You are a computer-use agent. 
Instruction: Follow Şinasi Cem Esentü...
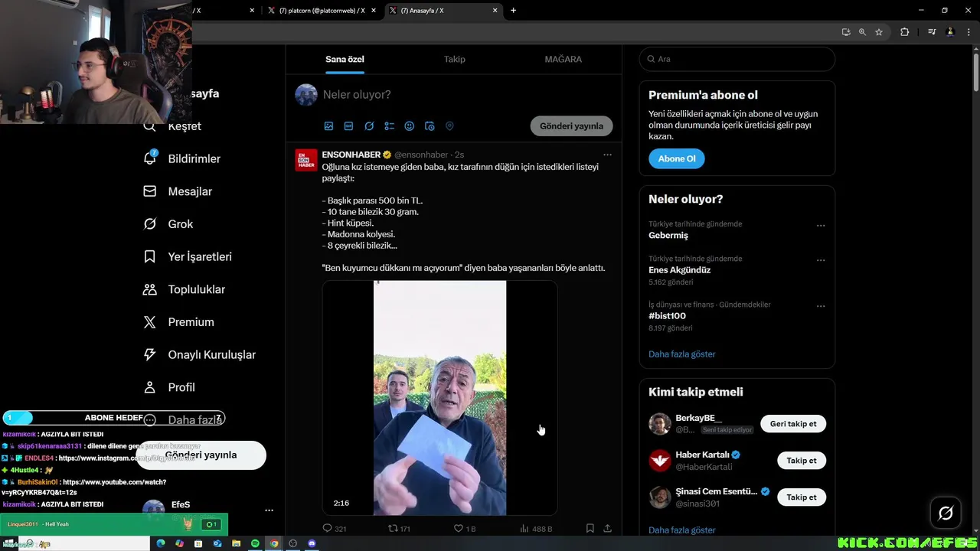coord(802,497)
